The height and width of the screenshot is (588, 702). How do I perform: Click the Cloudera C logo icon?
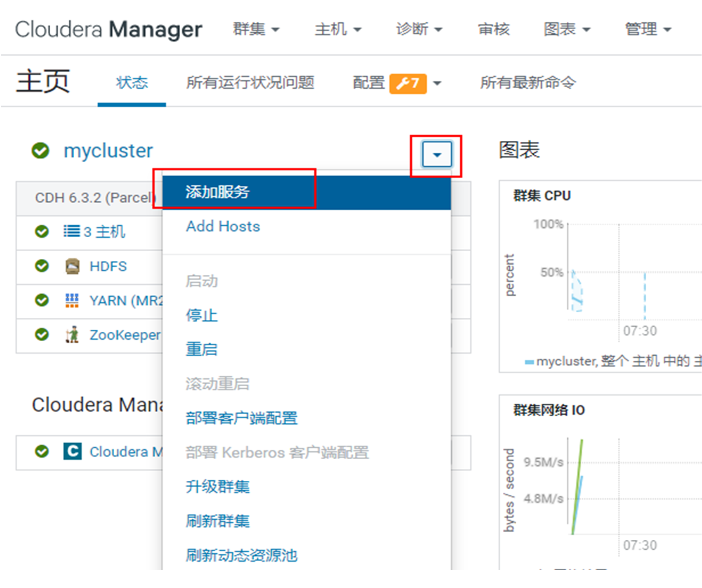[x=73, y=451]
